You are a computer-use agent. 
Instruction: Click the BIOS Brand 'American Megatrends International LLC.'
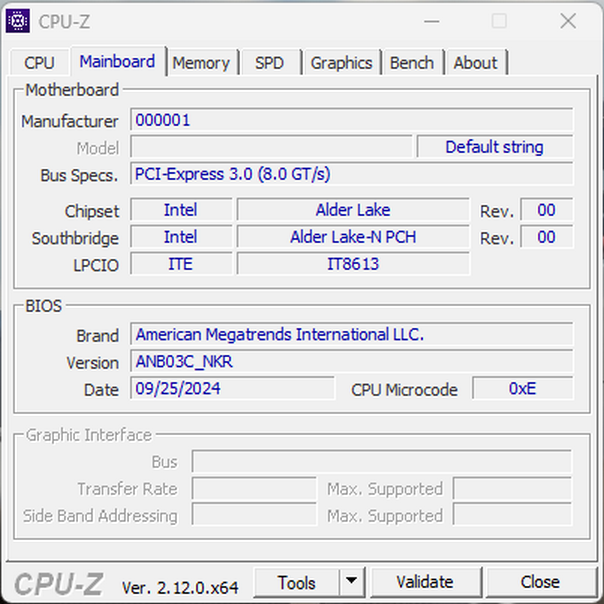coord(351,334)
